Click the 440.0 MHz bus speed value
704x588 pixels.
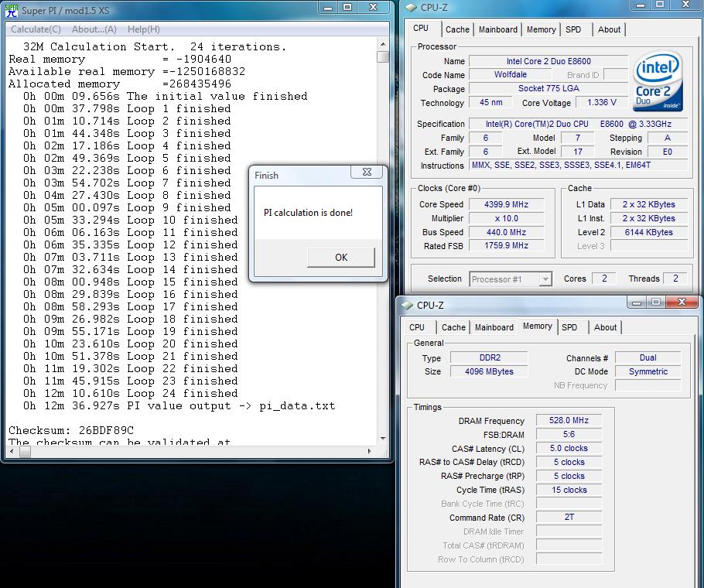point(506,232)
